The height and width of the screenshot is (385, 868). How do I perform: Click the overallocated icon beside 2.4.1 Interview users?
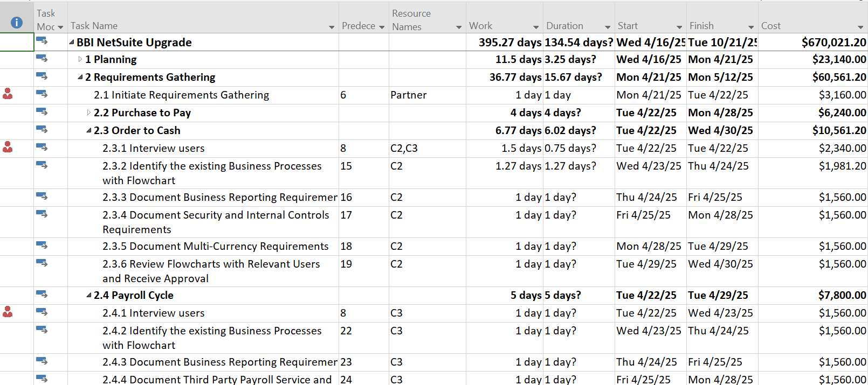8,312
